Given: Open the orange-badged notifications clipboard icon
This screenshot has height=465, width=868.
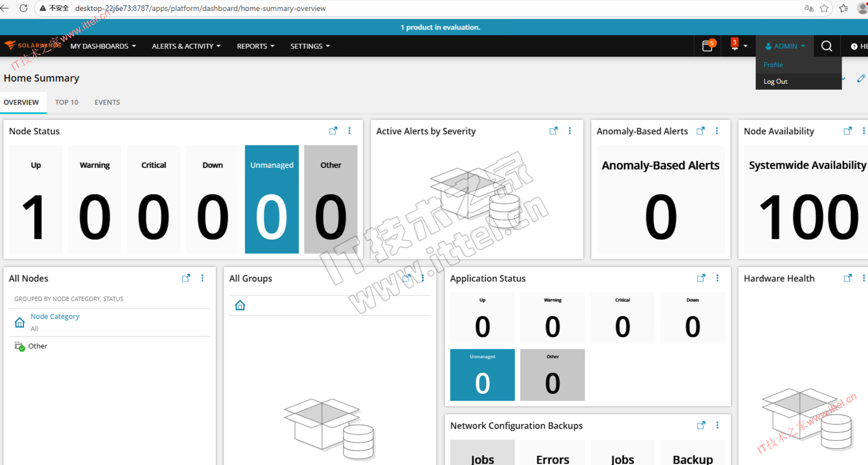Looking at the screenshot, I should tap(708, 46).
